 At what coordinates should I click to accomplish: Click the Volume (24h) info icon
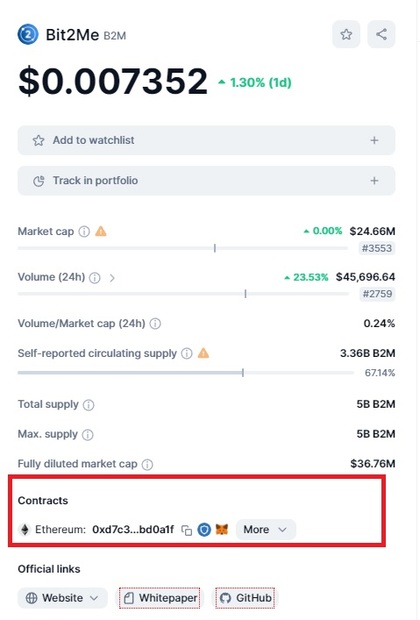(95, 278)
